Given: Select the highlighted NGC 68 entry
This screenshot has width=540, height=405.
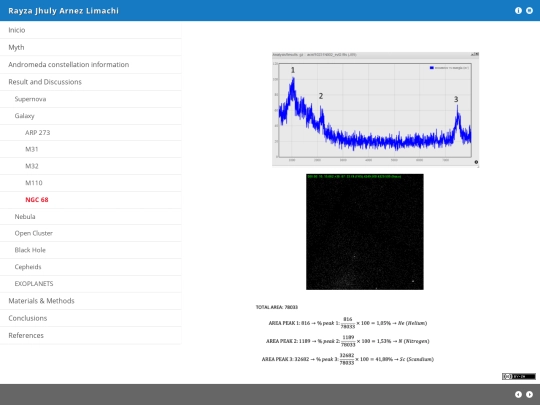Looking at the screenshot, I should click(91, 200).
